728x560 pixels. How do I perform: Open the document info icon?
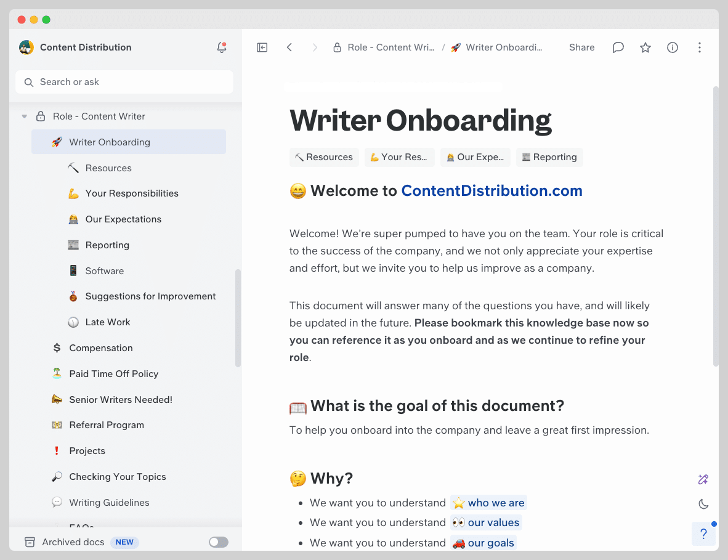(x=673, y=47)
